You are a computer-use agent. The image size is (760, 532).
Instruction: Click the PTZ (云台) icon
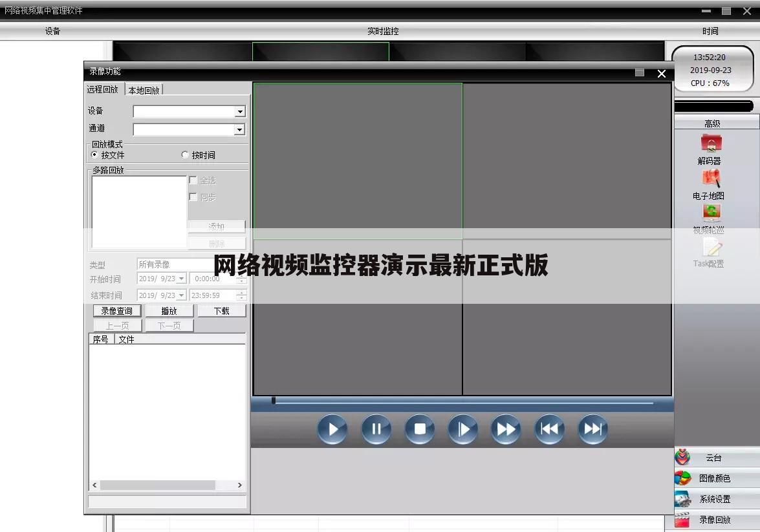[682, 457]
